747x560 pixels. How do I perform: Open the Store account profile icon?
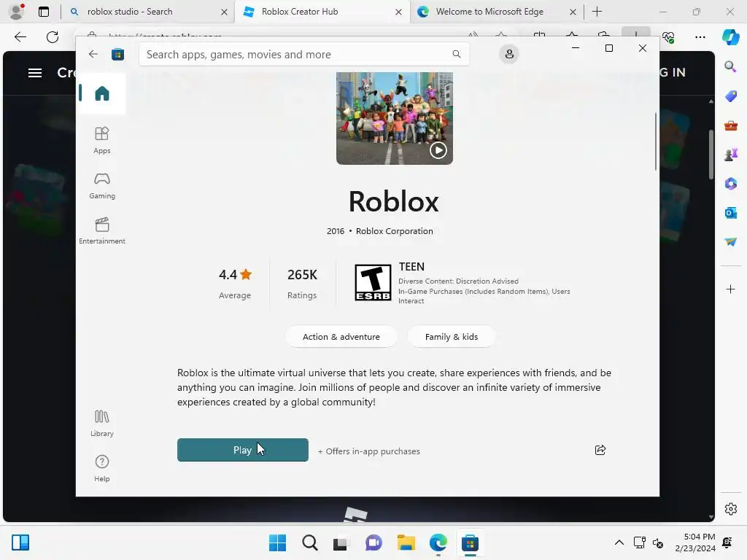(x=508, y=54)
